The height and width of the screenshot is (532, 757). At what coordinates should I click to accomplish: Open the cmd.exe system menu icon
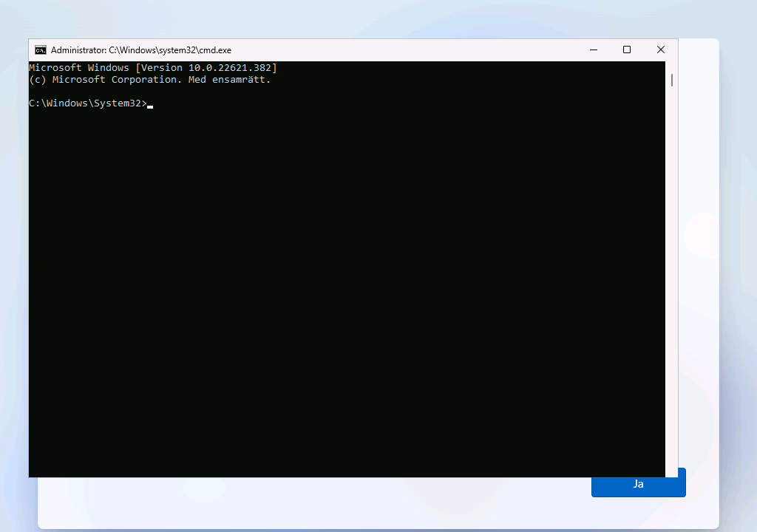point(41,50)
